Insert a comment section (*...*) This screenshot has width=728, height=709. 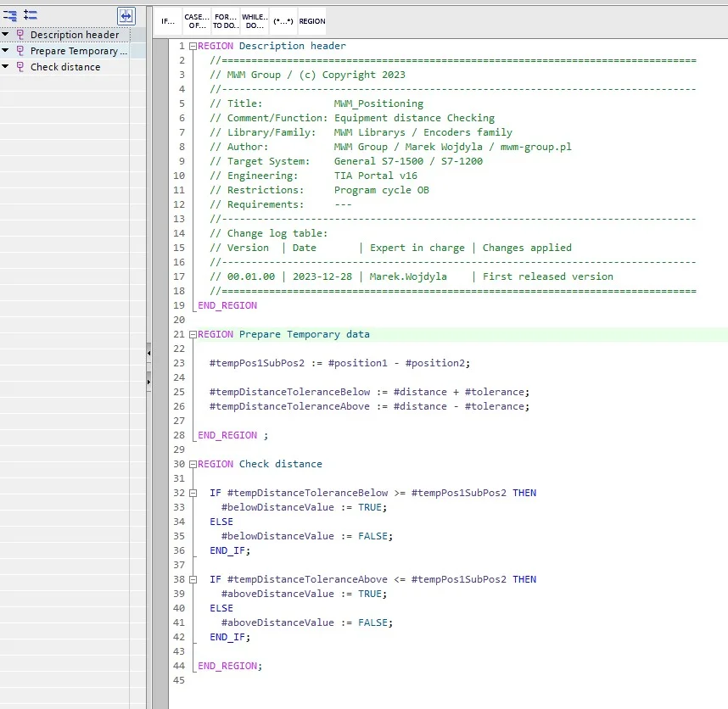(x=283, y=21)
